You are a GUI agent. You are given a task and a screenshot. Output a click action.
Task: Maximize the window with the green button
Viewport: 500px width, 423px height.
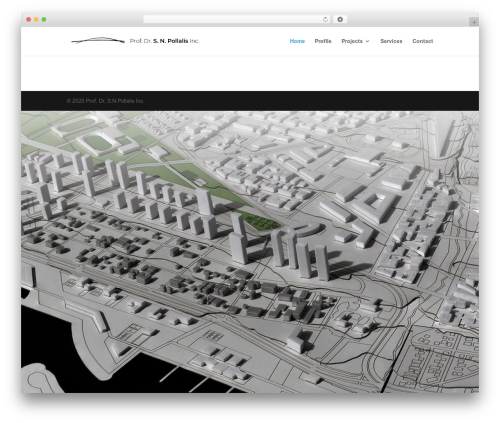pyautogui.click(x=44, y=20)
